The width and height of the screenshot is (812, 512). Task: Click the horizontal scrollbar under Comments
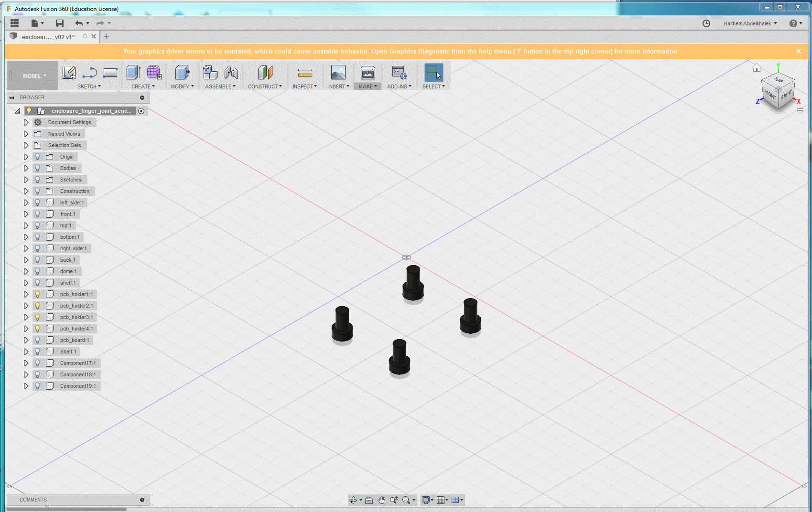click(67, 509)
